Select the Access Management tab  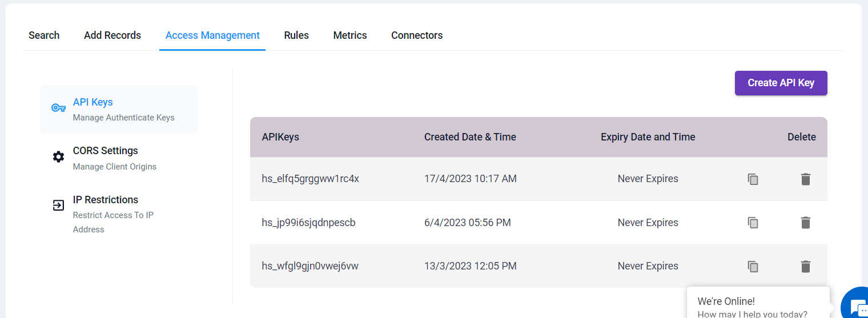[x=212, y=35]
